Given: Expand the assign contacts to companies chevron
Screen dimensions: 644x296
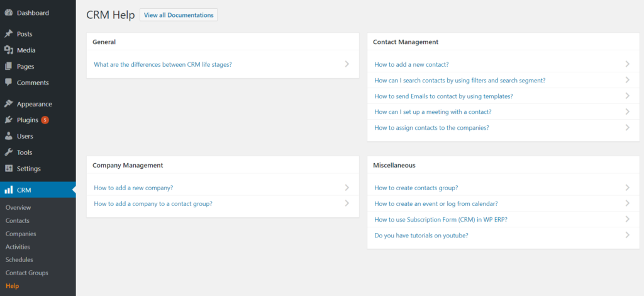Looking at the screenshot, I should pos(628,127).
